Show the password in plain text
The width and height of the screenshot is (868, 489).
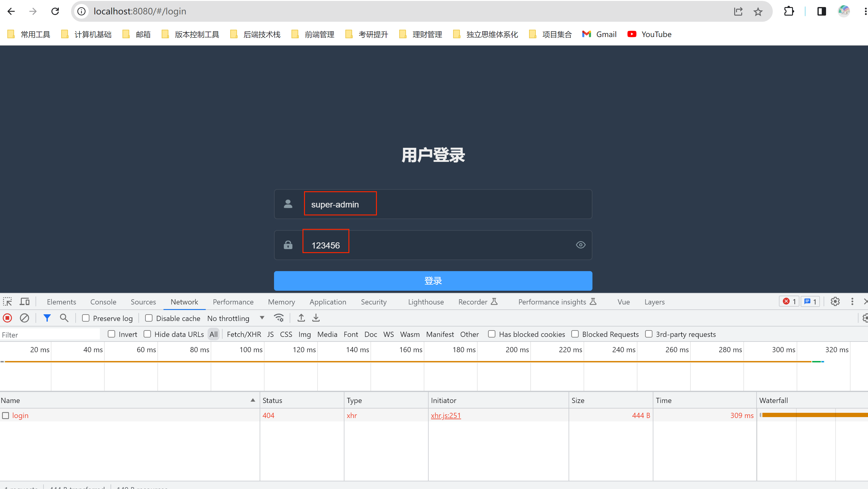(581, 245)
